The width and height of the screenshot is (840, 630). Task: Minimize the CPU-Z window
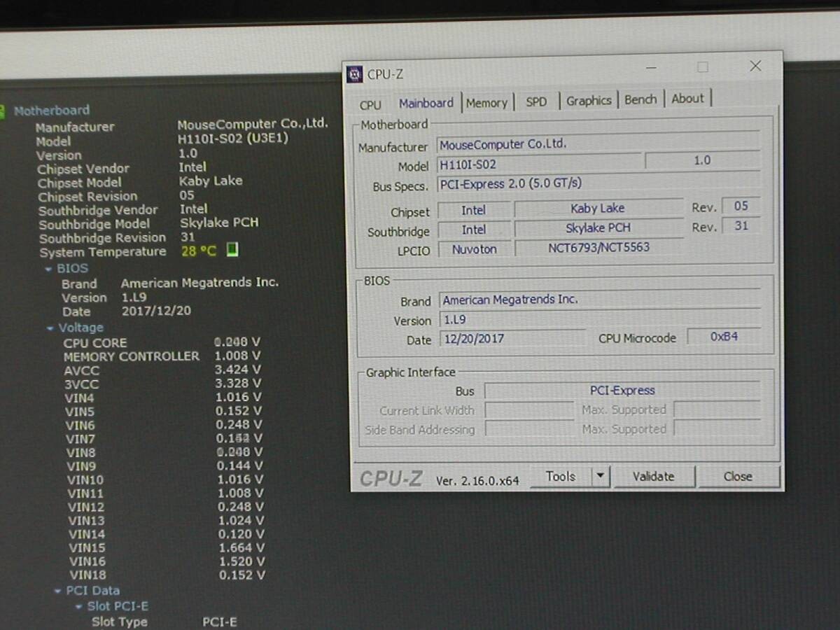pyautogui.click(x=652, y=68)
